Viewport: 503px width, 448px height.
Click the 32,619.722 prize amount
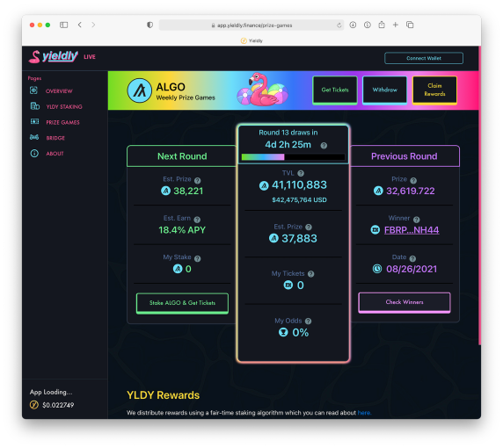coord(411,191)
